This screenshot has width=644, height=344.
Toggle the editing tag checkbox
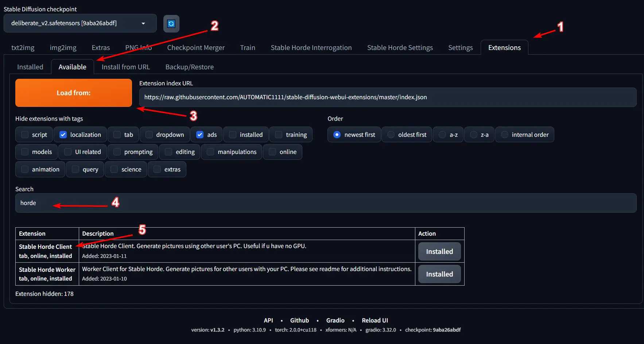pyautogui.click(x=168, y=152)
